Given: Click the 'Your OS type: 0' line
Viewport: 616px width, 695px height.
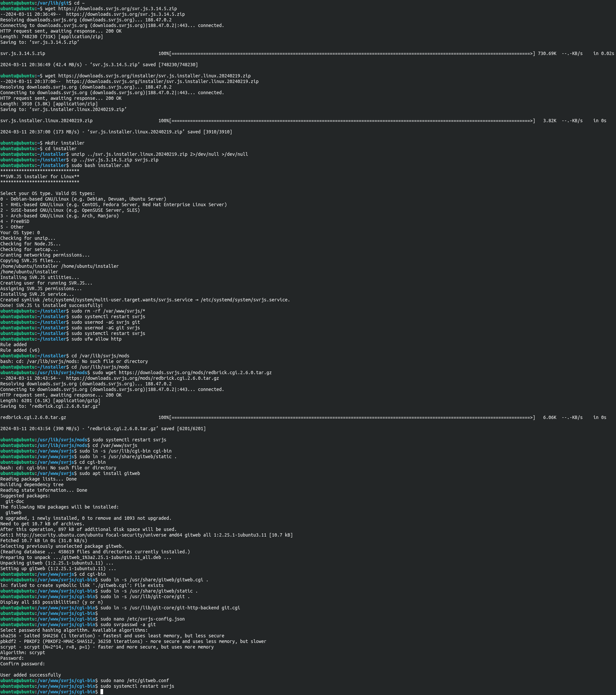Looking at the screenshot, I should pos(20,233).
